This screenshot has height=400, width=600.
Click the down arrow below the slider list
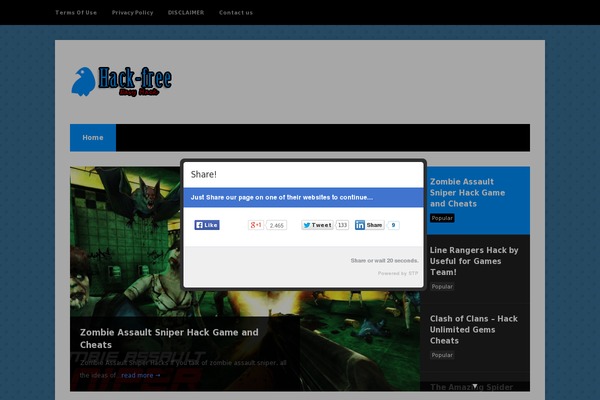tap(475, 386)
